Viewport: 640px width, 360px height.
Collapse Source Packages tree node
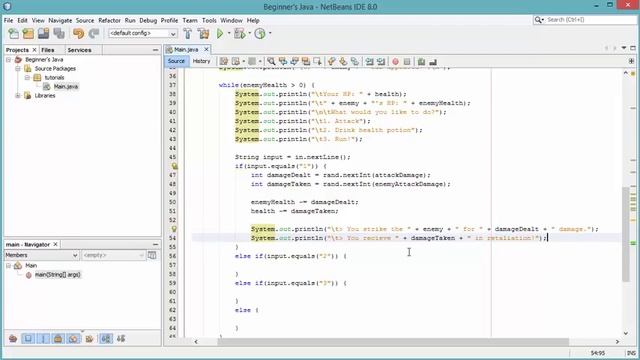pyautogui.click(x=18, y=69)
